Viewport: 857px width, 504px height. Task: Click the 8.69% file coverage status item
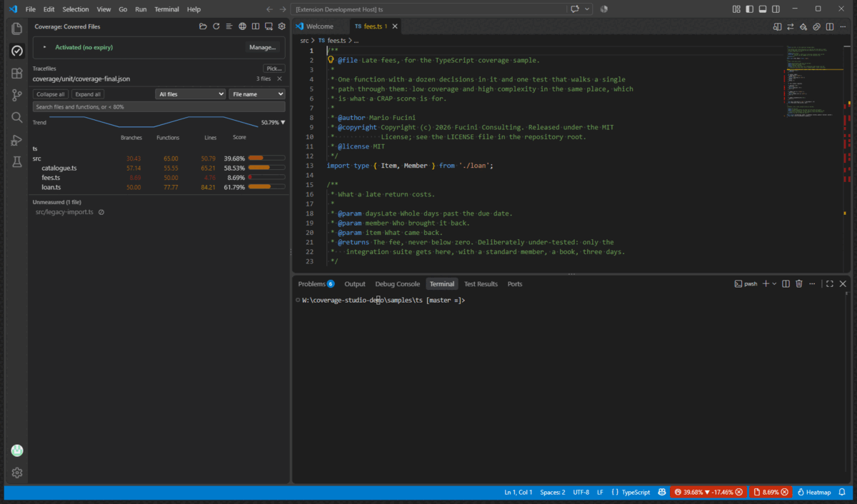pyautogui.click(x=771, y=493)
